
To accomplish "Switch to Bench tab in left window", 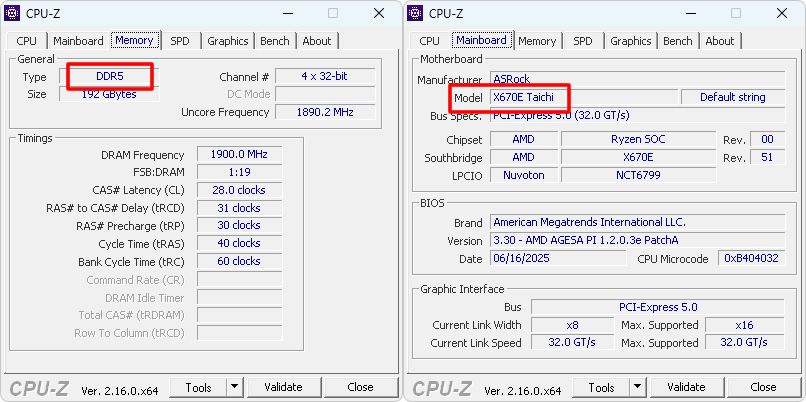I will pyautogui.click(x=275, y=41).
